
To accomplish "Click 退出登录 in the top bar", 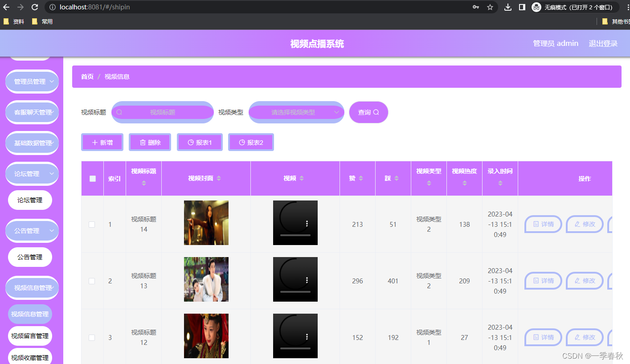I will coord(604,43).
